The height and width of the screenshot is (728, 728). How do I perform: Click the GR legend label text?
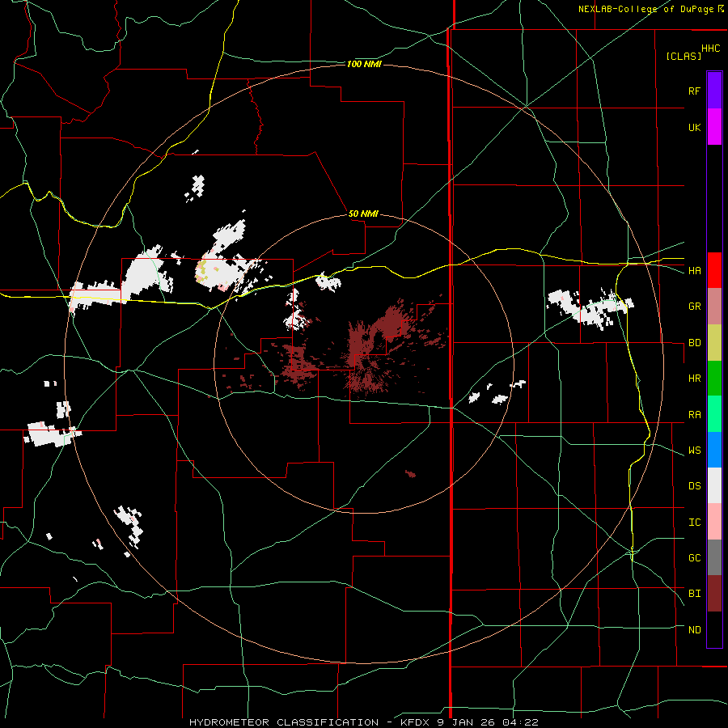coord(695,307)
